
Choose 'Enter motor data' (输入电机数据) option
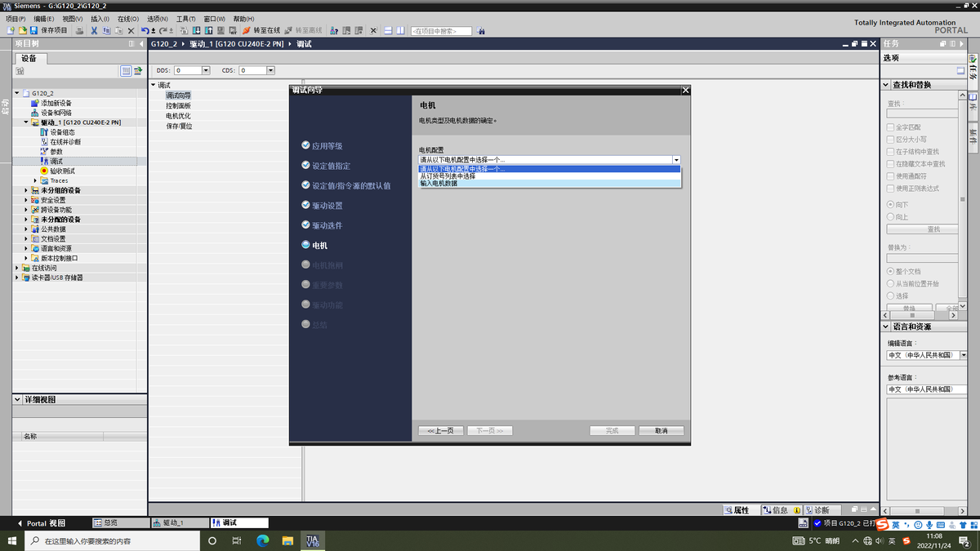point(439,184)
